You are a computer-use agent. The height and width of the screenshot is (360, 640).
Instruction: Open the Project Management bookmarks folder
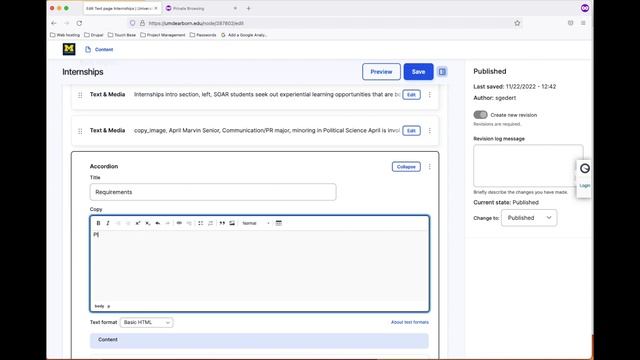tap(162, 35)
